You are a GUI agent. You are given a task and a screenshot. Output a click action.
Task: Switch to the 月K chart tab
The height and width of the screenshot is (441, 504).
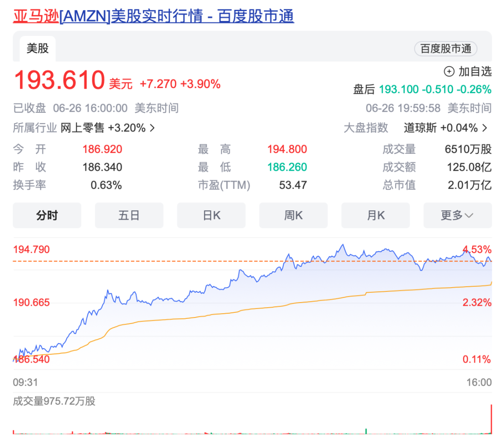point(375,215)
